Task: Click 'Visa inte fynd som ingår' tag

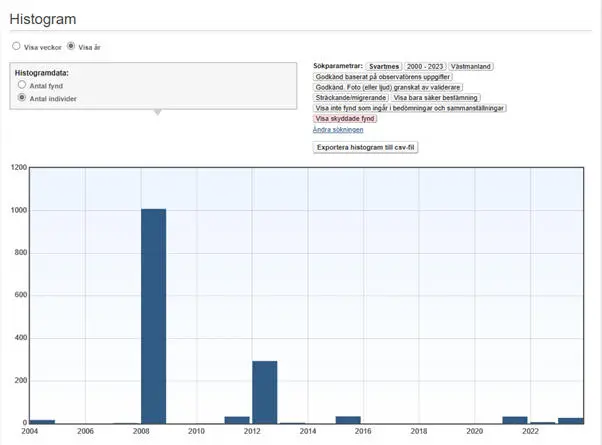Action: tap(410, 108)
